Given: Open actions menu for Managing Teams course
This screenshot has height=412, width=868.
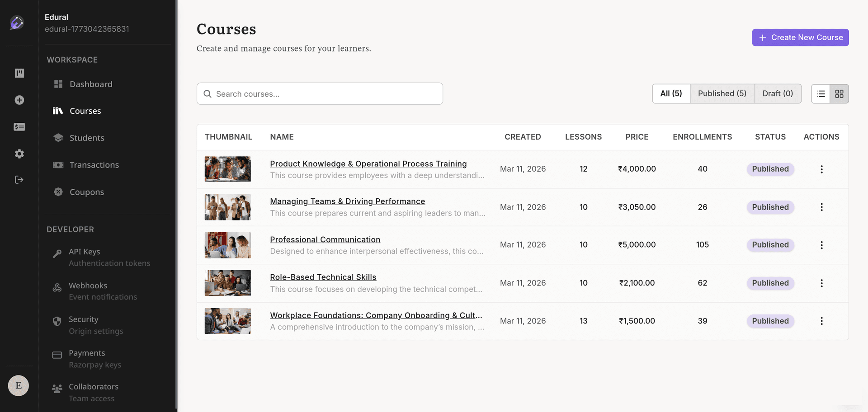Looking at the screenshot, I should pos(821,207).
